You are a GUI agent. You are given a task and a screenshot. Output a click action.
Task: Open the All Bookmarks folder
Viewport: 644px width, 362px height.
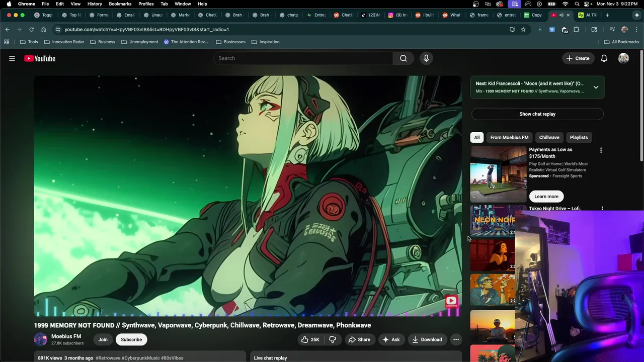tap(621, 42)
